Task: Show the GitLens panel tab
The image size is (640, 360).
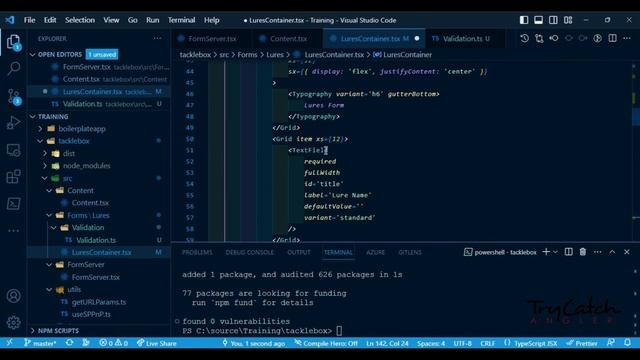Action: [x=410, y=252]
